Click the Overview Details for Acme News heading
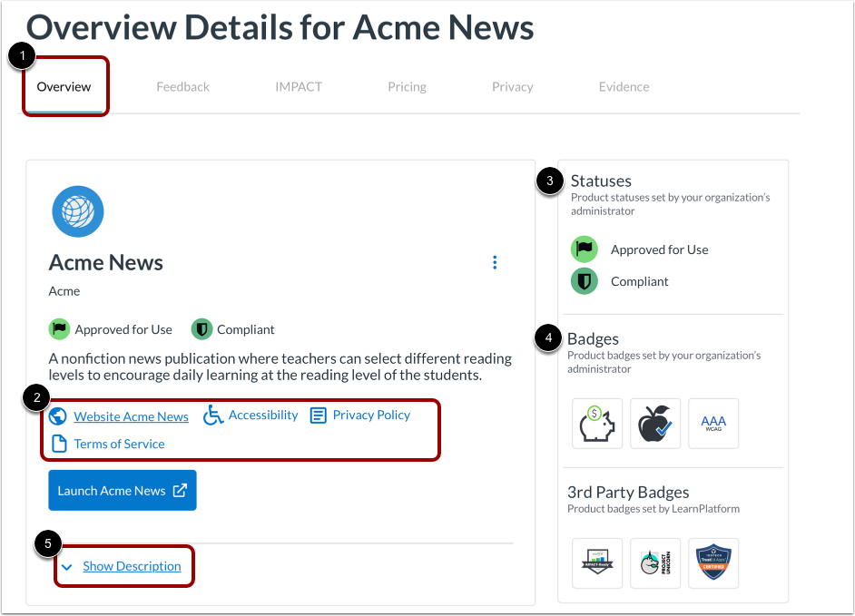Screen dimensions: 855x616 tap(280, 26)
